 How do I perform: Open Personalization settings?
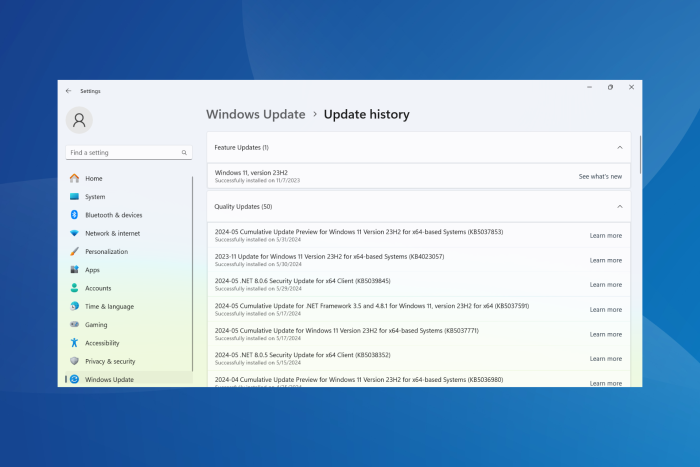coord(129,251)
